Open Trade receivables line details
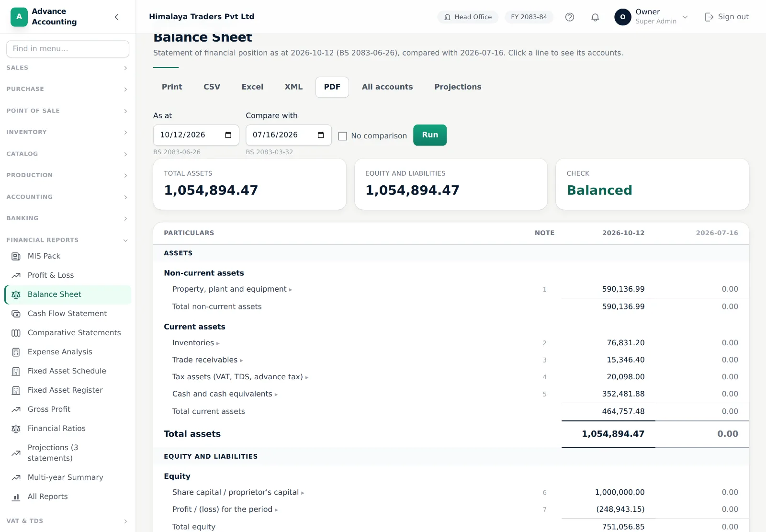 click(x=207, y=360)
